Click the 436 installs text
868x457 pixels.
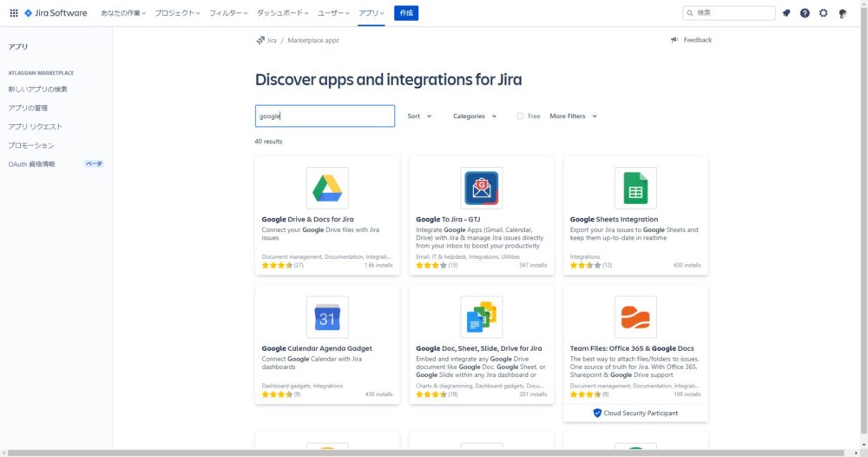point(378,394)
